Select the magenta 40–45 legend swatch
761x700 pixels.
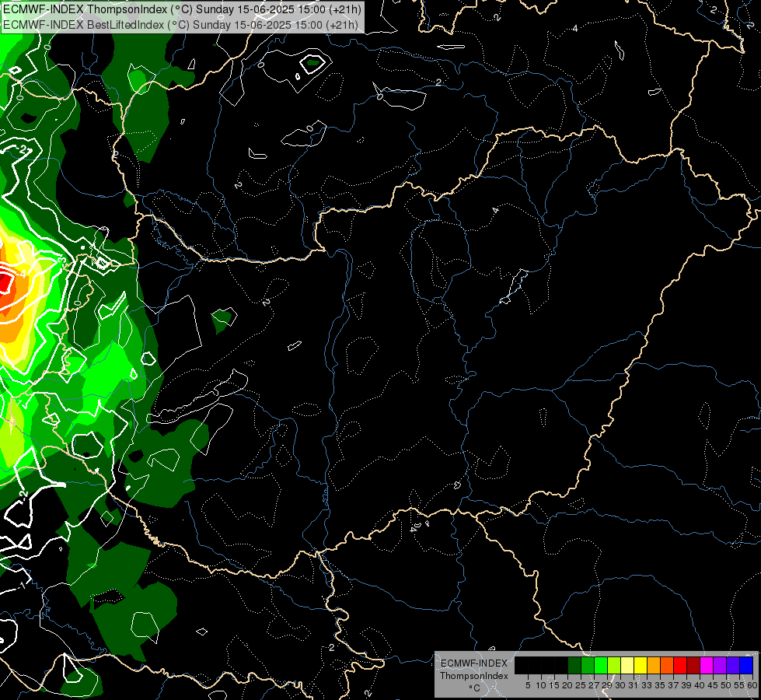[x=707, y=665]
